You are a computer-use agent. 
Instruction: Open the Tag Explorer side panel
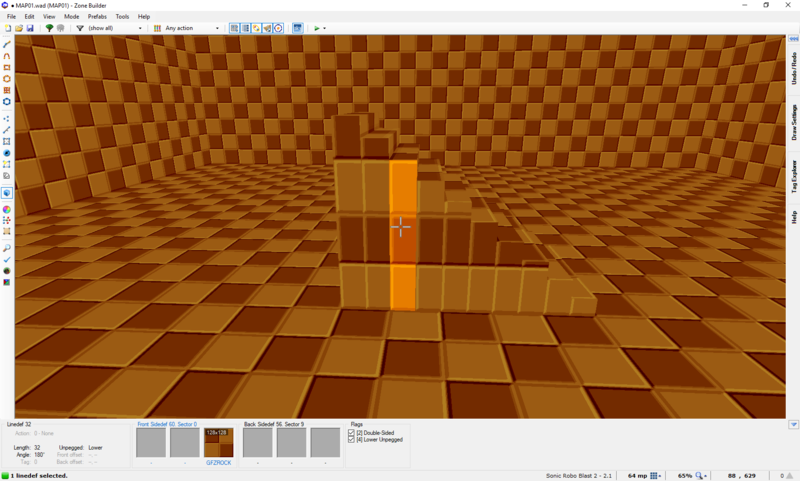[794, 176]
